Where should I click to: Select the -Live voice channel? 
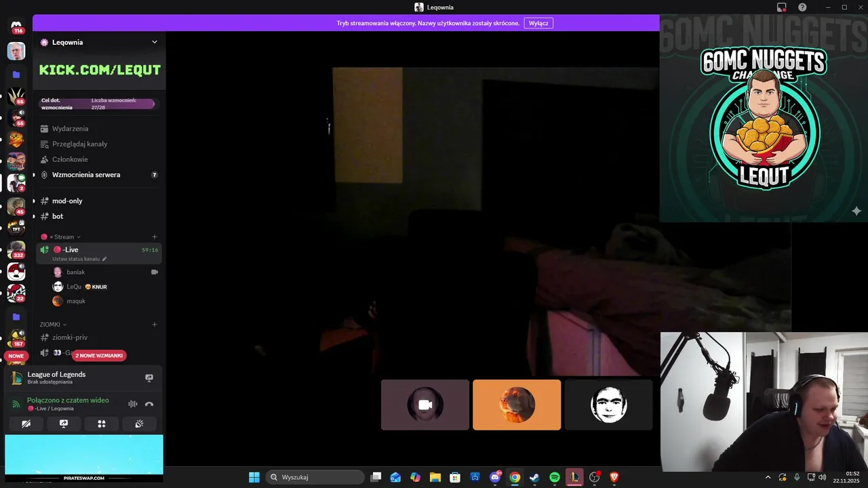coord(98,253)
